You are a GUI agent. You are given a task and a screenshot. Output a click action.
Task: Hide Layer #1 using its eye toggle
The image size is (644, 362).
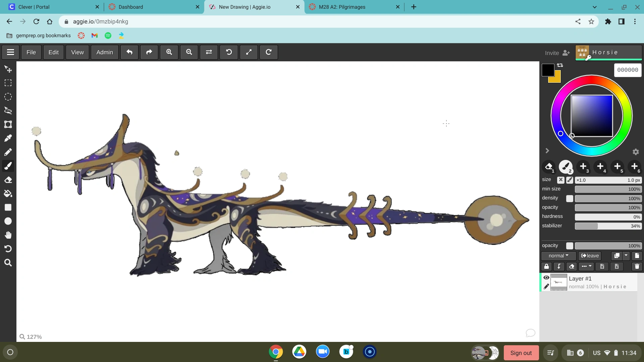click(x=547, y=278)
